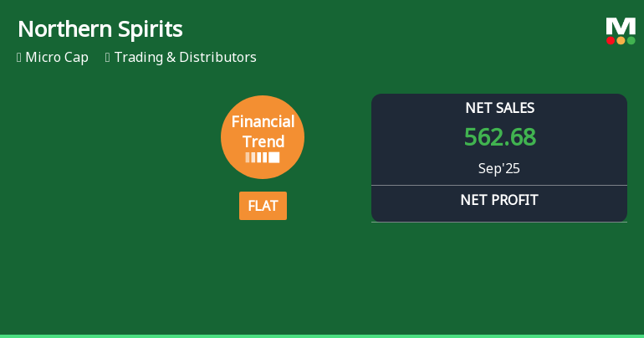The height and width of the screenshot is (338, 644).
Task: Click the orange dot under the logo
Action: (x=621, y=40)
